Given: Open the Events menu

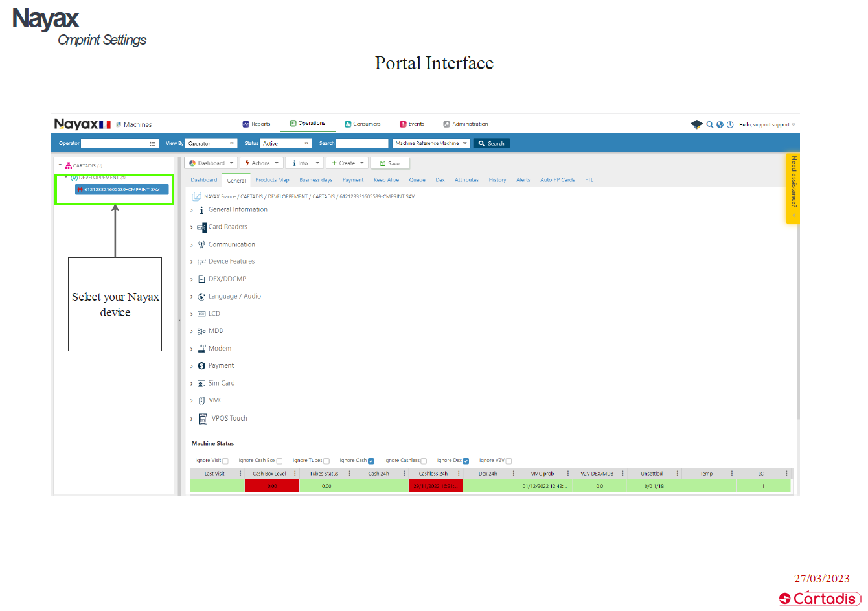Looking at the screenshot, I should (x=412, y=124).
